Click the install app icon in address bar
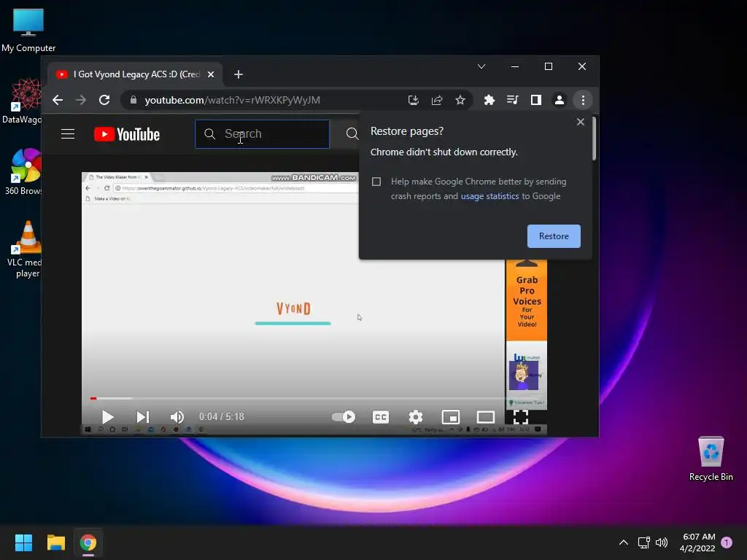The height and width of the screenshot is (560, 747). pos(414,100)
